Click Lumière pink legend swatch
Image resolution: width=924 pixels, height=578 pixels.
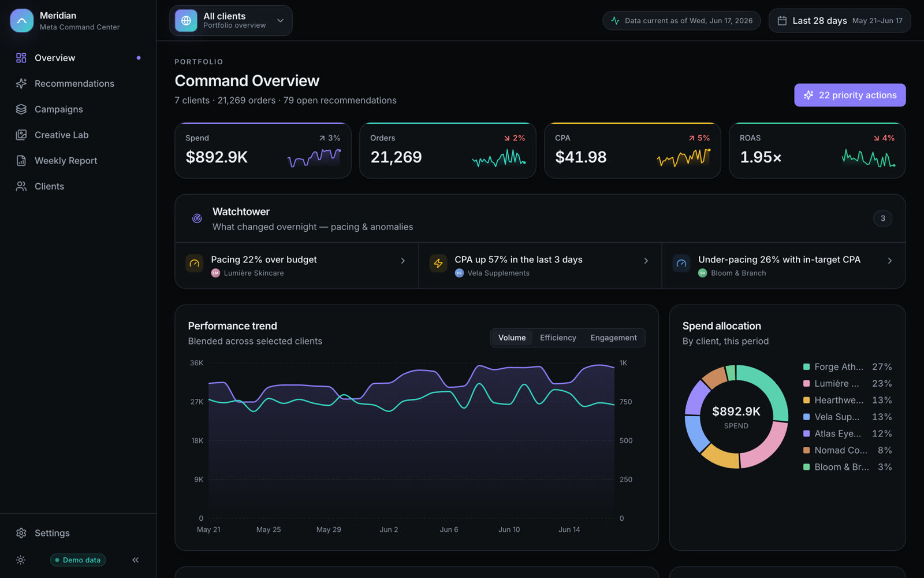pos(806,384)
